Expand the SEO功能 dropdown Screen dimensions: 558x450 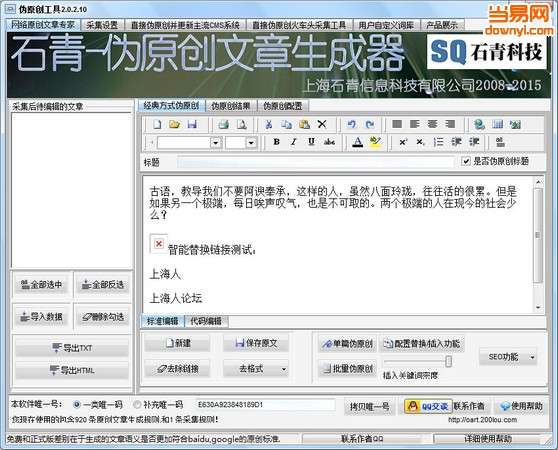coord(532,357)
